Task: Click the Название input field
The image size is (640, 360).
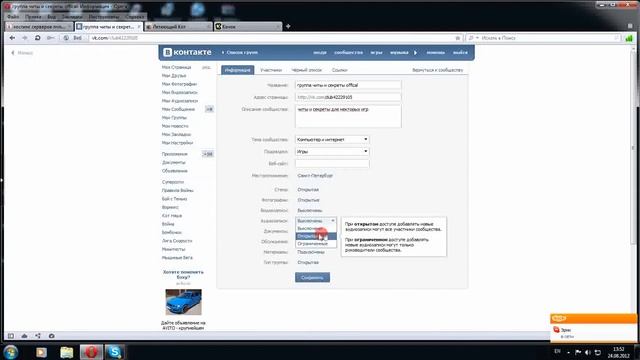Action: 348,85
